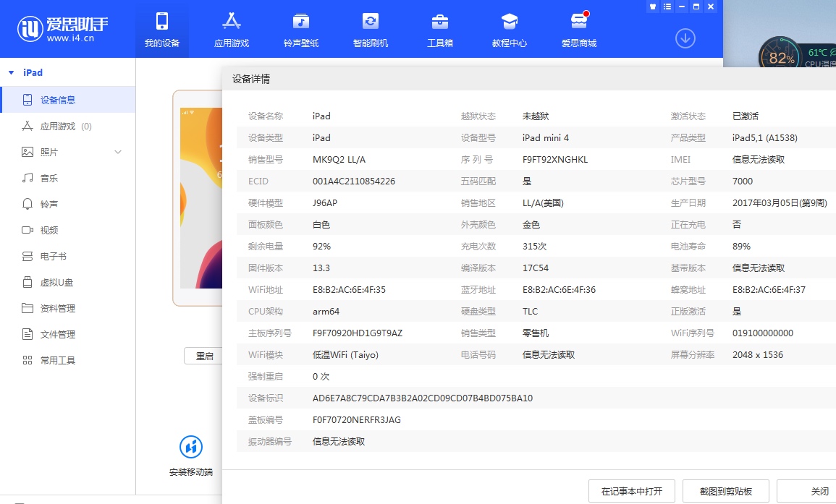Click cover serial F0F70720NERFR3JAG
The height and width of the screenshot is (504, 836).
coord(357,420)
